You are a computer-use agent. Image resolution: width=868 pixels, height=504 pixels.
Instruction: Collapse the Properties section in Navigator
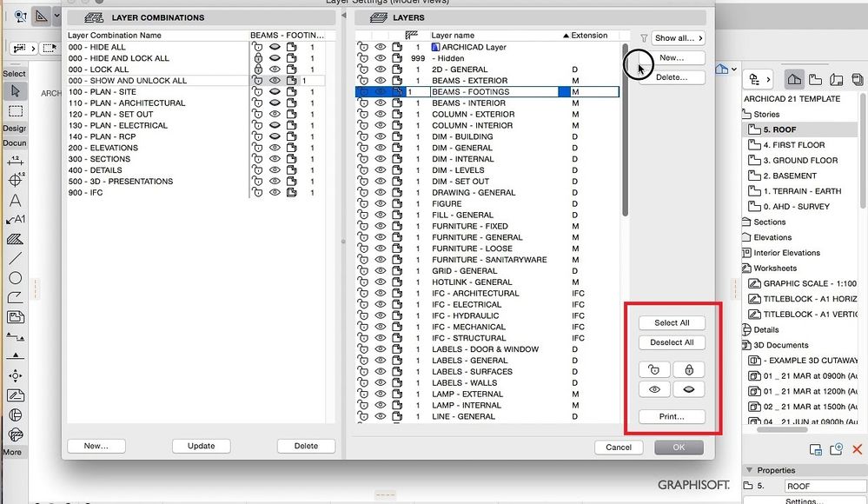749,469
